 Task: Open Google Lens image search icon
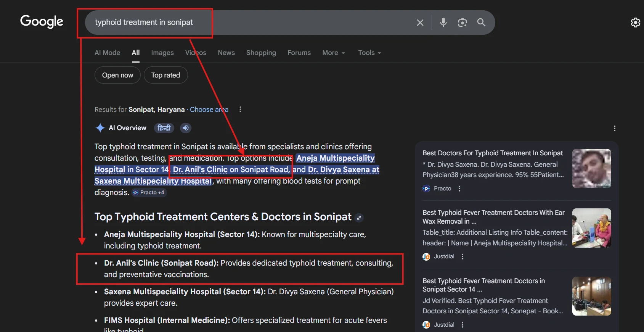click(462, 23)
